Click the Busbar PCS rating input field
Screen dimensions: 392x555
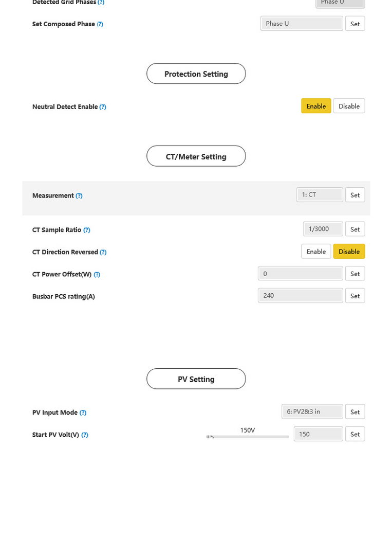pos(300,296)
